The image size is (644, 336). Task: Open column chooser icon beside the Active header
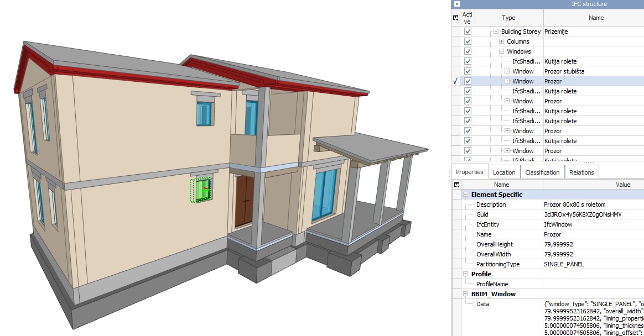click(x=456, y=18)
